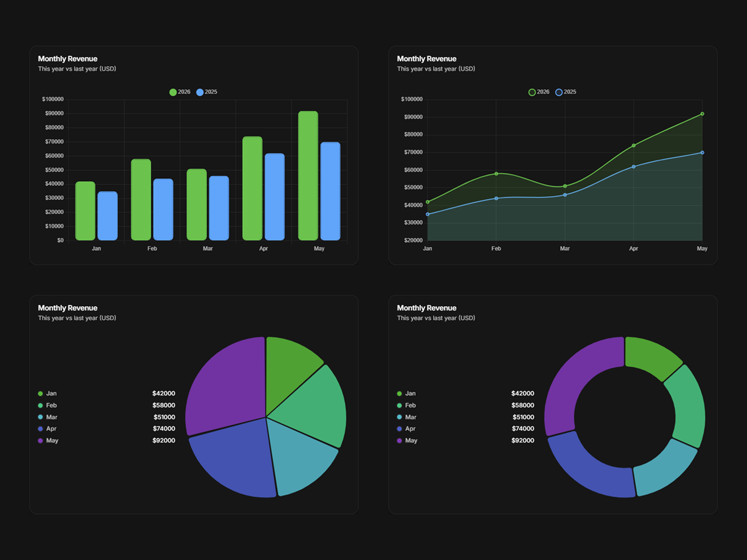747x560 pixels.
Task: Click the $92000 value in pie chart legend
Action: click(164, 440)
